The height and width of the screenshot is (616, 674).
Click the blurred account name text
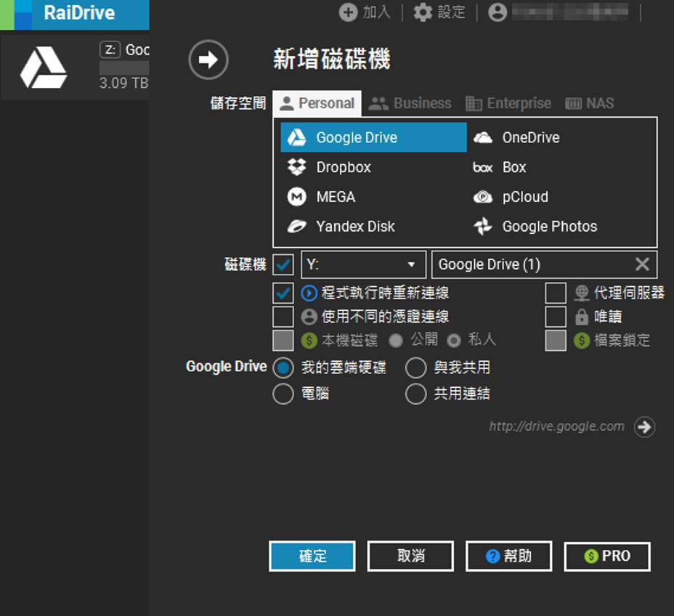[x=570, y=12]
